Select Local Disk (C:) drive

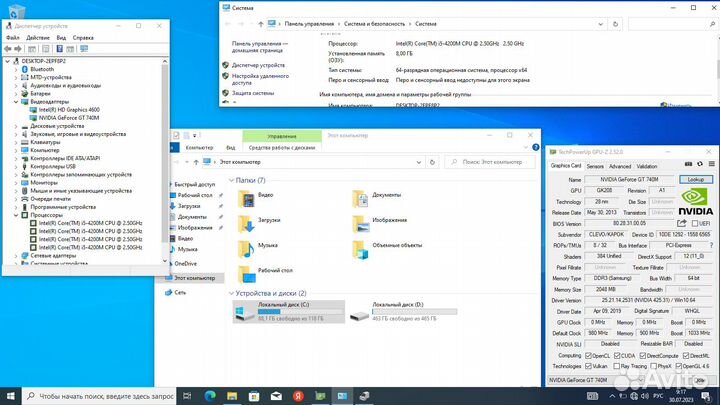pos(289,311)
